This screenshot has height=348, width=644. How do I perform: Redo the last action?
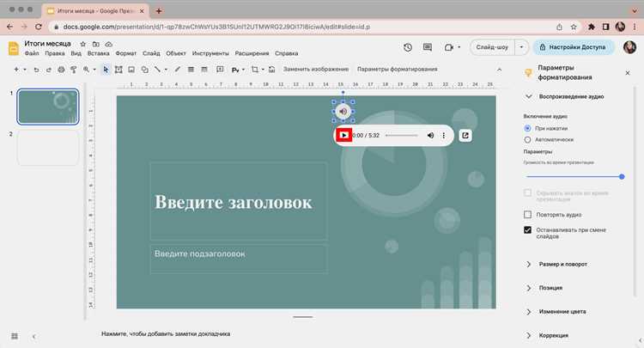48,70
